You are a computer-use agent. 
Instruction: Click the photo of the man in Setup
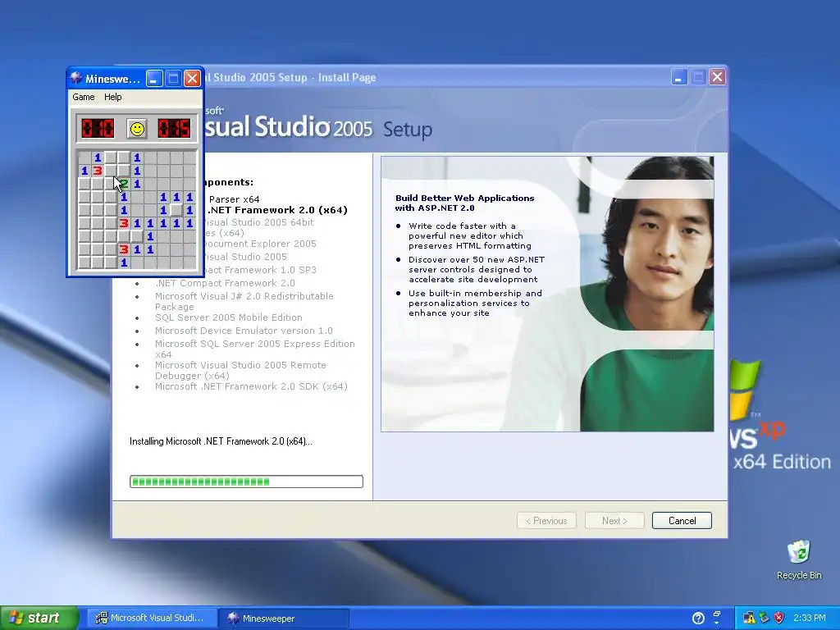(x=646, y=294)
